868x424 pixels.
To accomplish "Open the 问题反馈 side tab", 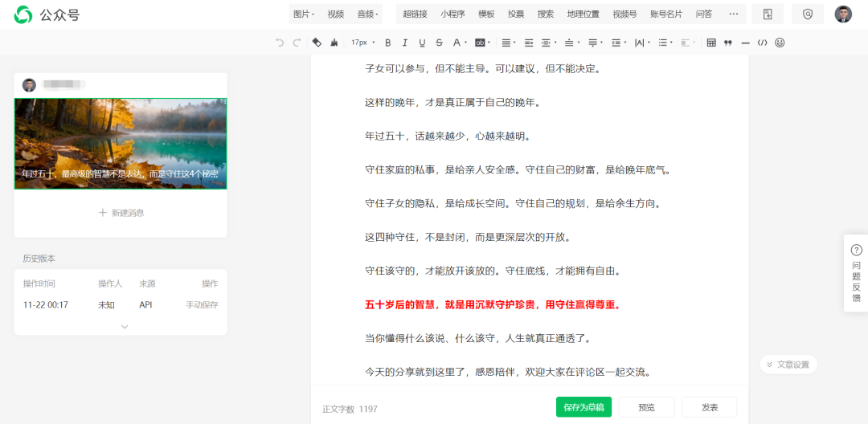I will 856,273.
